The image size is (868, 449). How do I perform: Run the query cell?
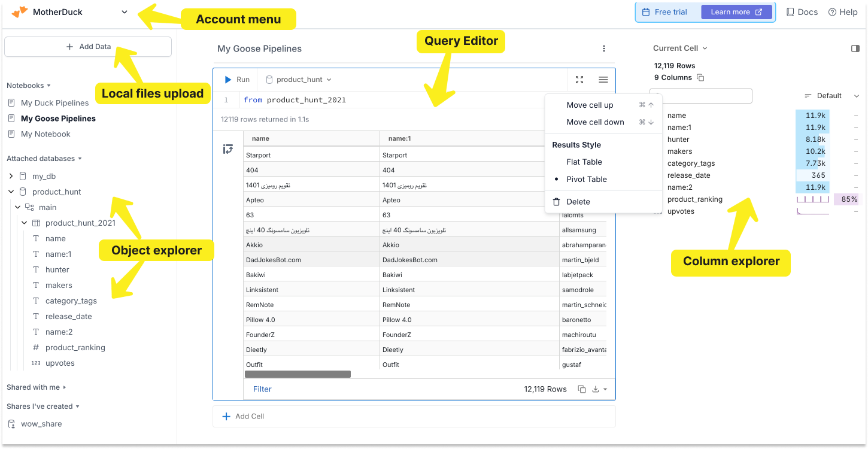pos(237,80)
